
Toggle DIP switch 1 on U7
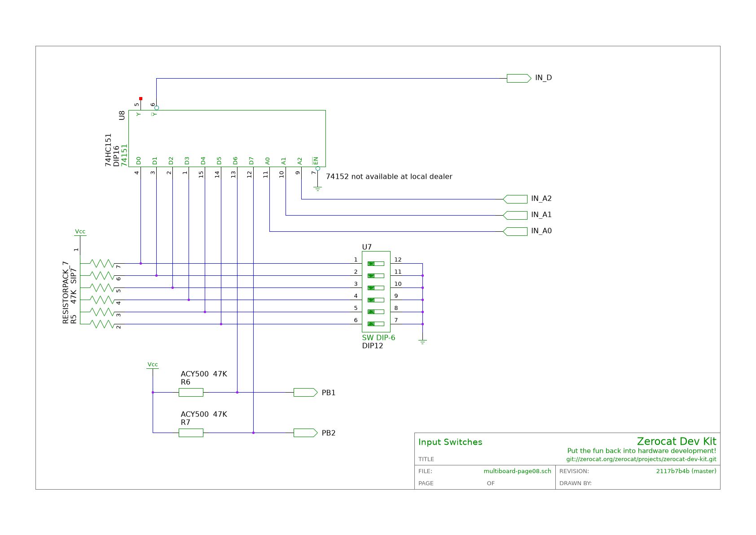point(376,264)
